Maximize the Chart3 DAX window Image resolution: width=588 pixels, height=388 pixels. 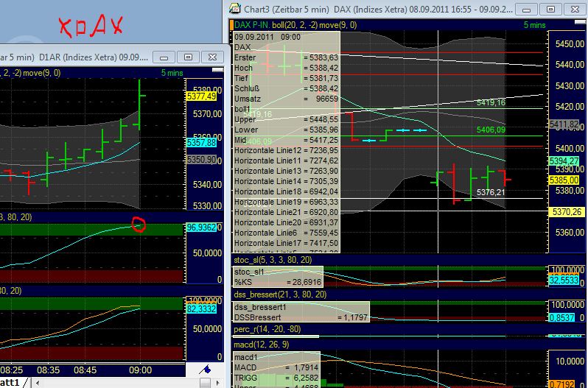(550, 10)
